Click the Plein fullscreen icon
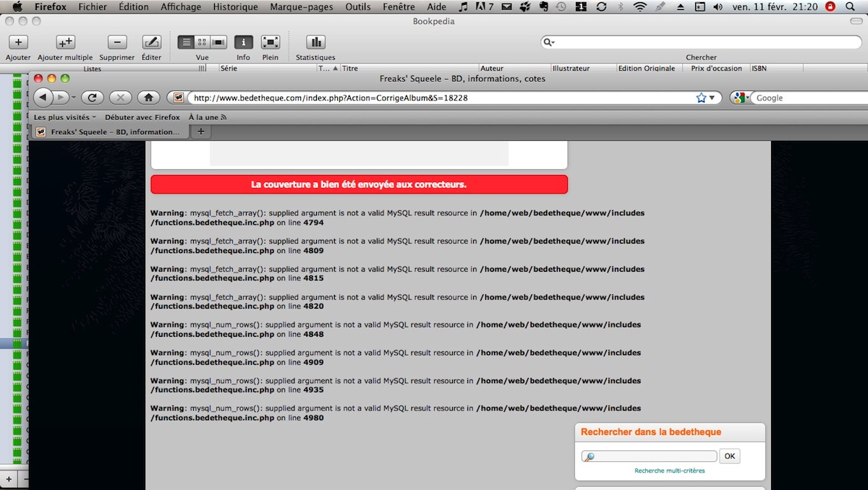The image size is (868, 490). (271, 43)
